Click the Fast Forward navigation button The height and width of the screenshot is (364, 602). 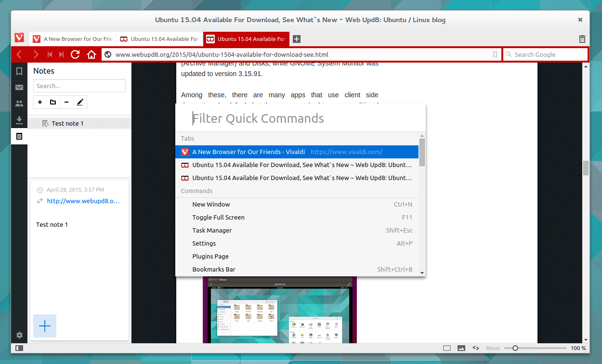(61, 54)
